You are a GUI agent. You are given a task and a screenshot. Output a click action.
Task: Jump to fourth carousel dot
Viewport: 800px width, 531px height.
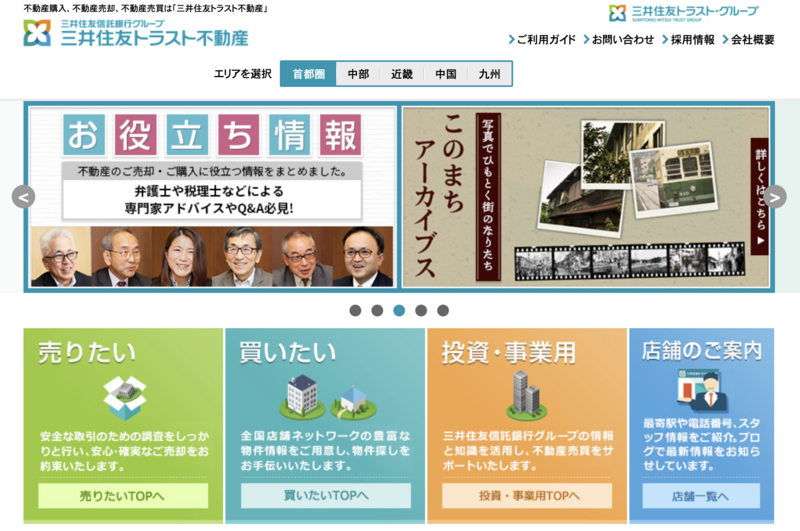[x=421, y=310]
